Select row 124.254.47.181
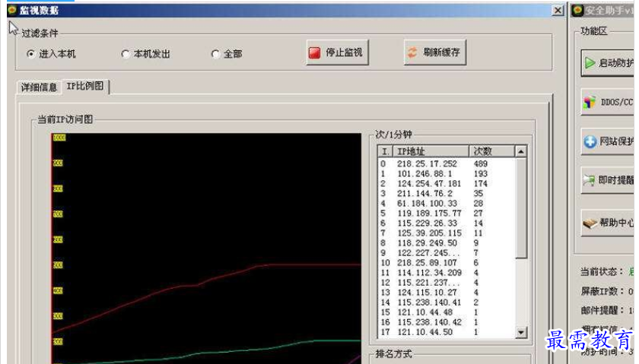Viewport: 639px width, 364px height. tap(447, 184)
